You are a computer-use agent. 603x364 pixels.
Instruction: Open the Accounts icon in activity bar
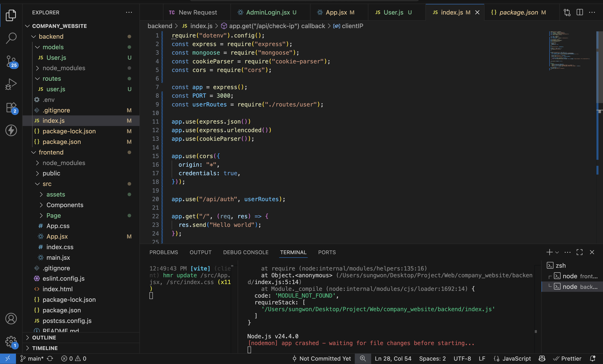(11, 319)
